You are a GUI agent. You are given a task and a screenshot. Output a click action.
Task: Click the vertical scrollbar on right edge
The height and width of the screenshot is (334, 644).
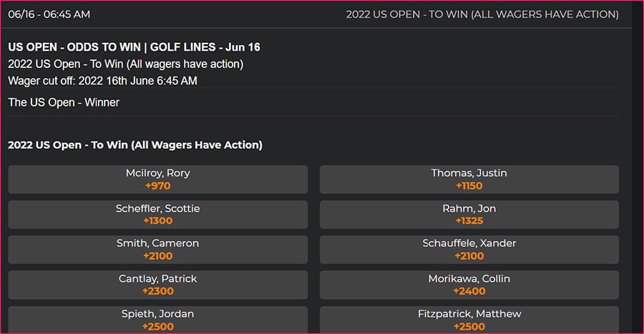(638, 167)
